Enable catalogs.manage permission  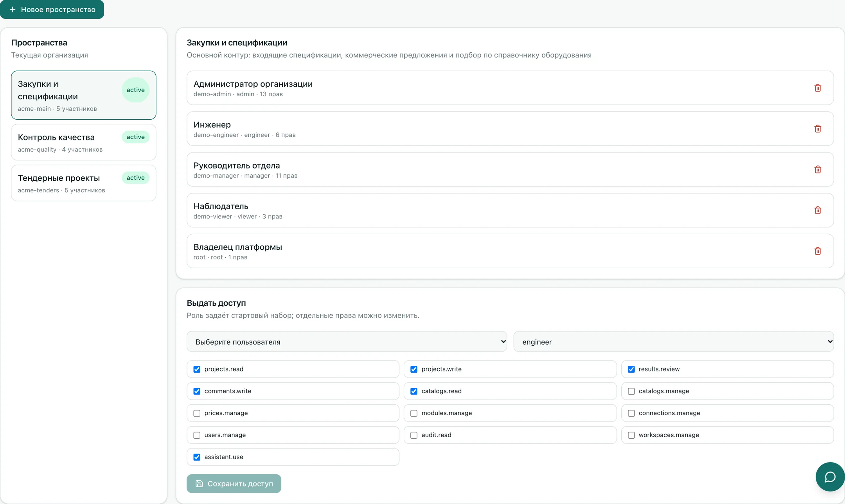point(631,391)
